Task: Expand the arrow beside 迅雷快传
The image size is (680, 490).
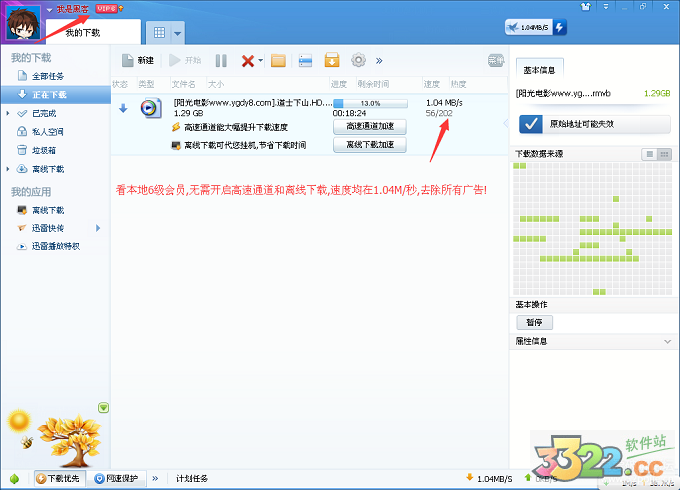Action: pos(98,228)
